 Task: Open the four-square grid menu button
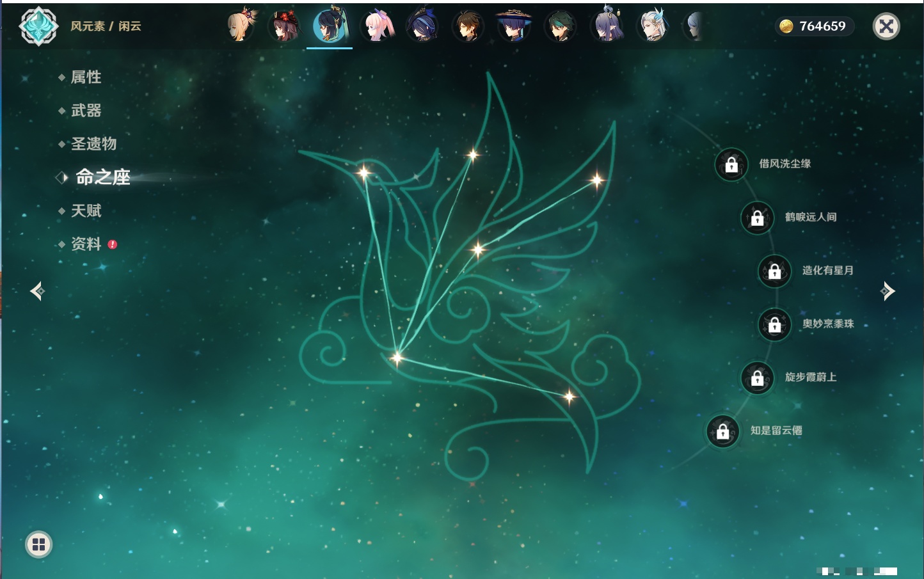click(39, 544)
